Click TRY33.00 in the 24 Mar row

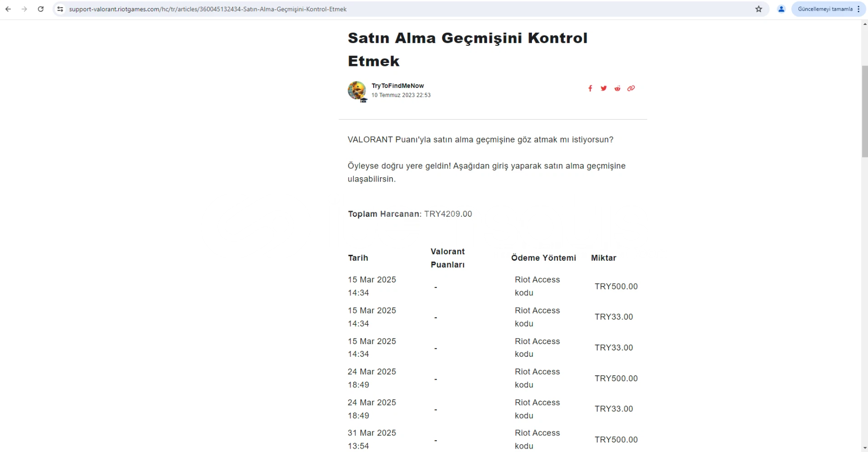pos(614,409)
